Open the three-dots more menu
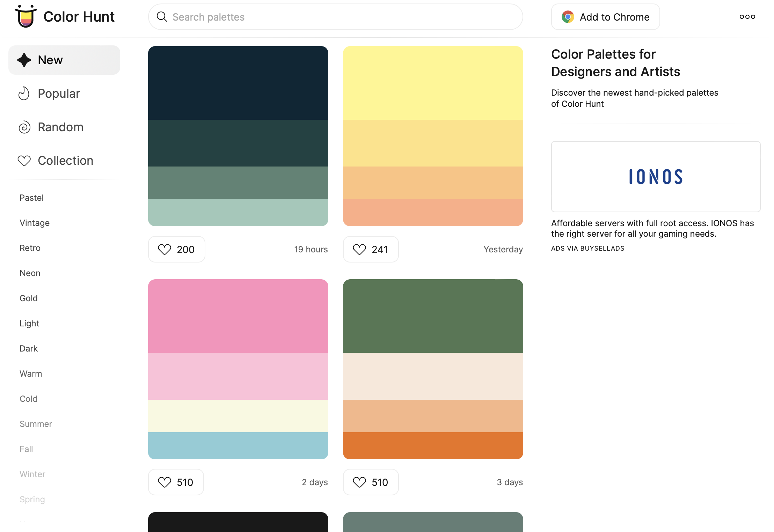 [x=747, y=17]
